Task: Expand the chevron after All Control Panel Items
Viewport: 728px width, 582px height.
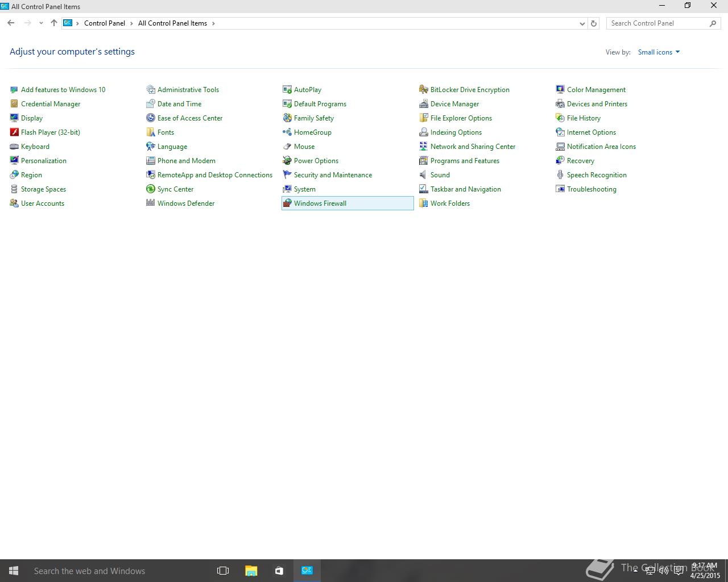Action: point(213,23)
